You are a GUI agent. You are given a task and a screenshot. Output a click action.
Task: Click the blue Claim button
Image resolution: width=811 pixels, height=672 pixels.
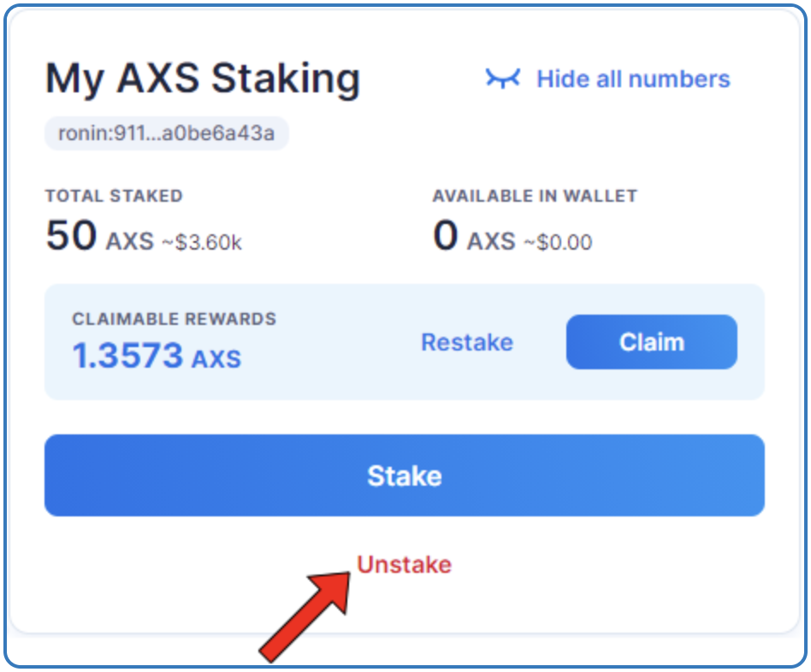click(652, 342)
